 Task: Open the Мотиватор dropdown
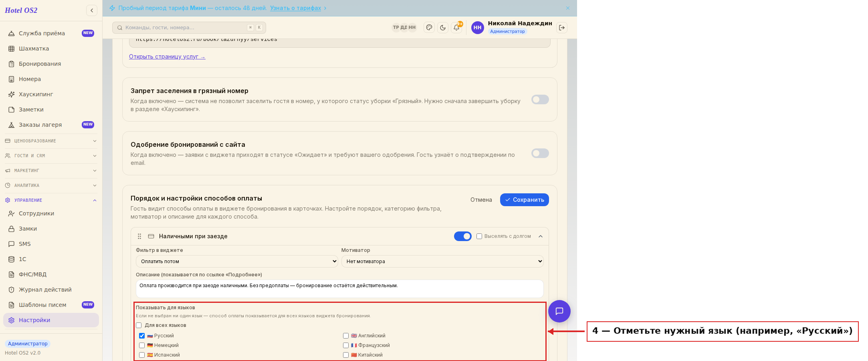coord(442,262)
